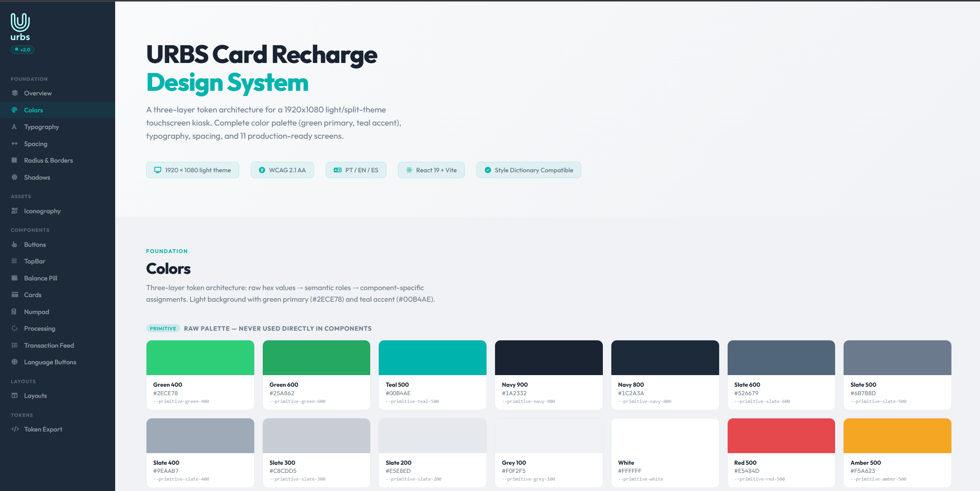Select the Numpad icon in sidebar
This screenshot has height=491, width=980.
[x=15, y=312]
